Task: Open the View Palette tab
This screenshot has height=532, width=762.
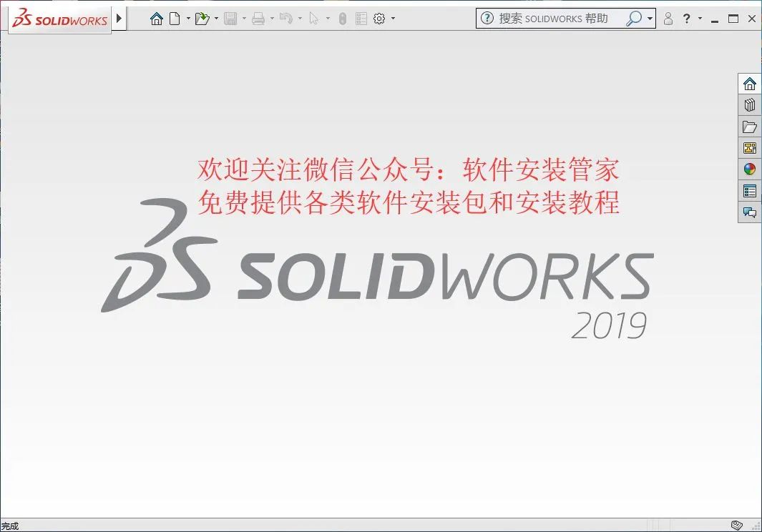Action: (750, 148)
